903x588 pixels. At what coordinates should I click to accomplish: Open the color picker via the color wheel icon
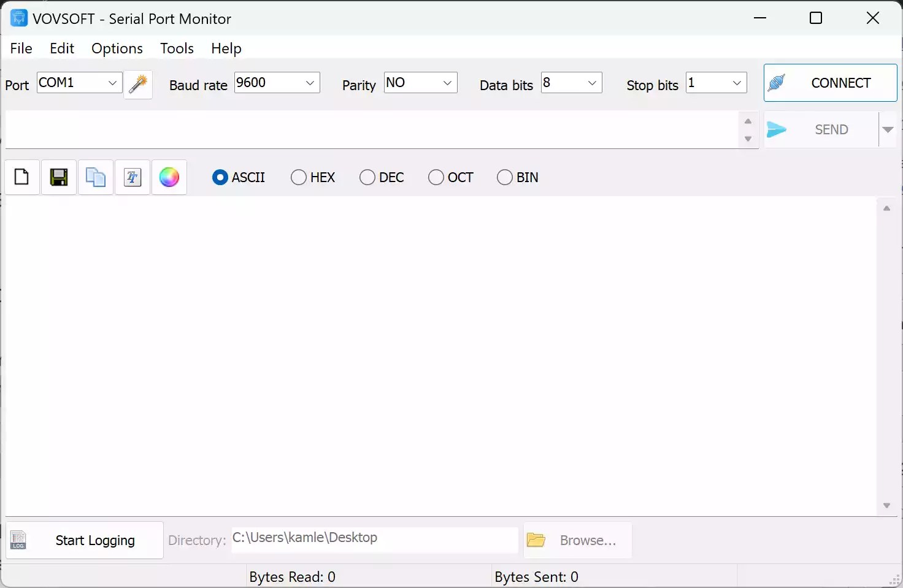coord(169,177)
